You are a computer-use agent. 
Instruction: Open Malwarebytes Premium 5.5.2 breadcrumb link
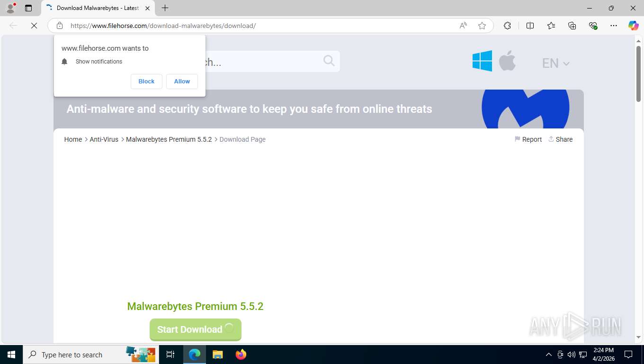169,139
